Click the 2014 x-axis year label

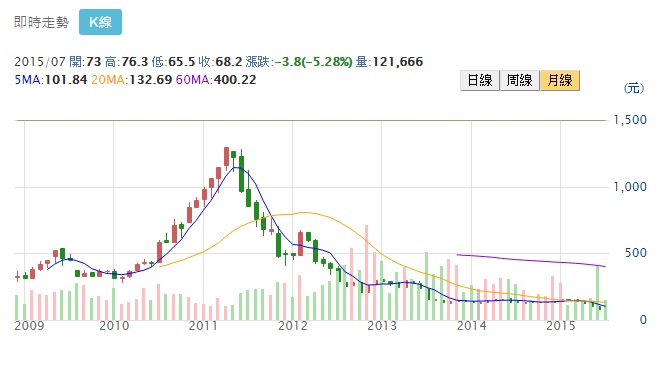pyautogui.click(x=471, y=326)
